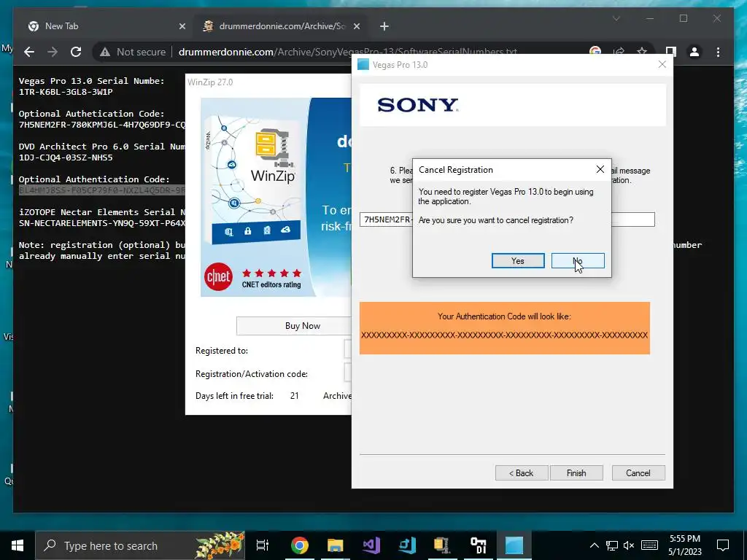Open the Chrome side panel
Screen dimensions: 747x560
pos(671,52)
